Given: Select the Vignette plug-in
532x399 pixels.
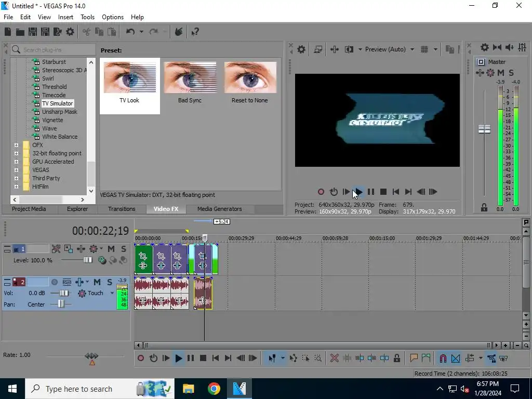Looking at the screenshot, I should point(52,120).
